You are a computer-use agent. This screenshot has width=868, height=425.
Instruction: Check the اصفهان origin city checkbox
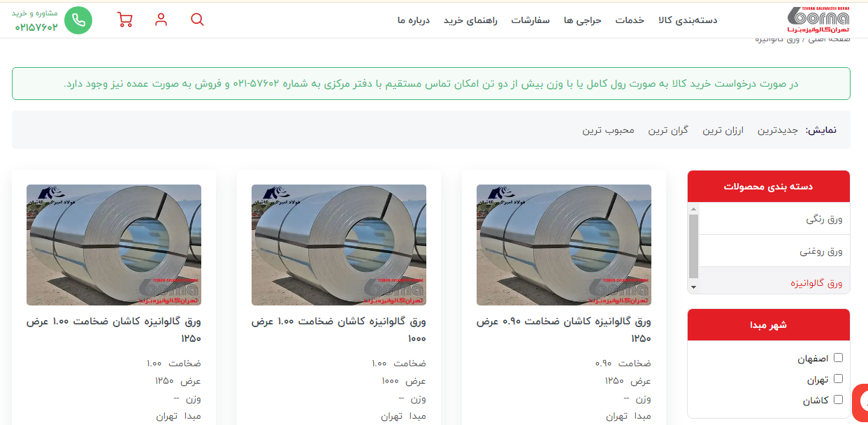(x=839, y=358)
